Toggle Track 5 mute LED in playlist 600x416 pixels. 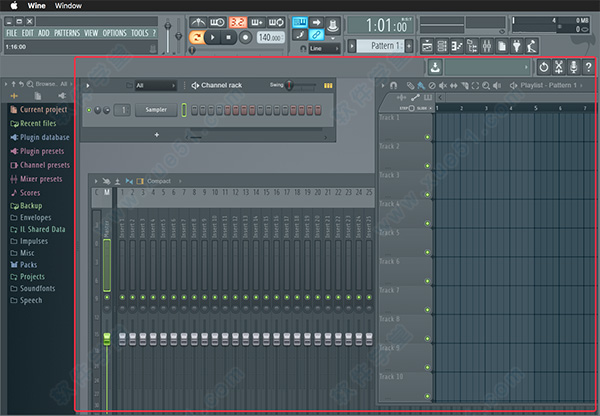(x=427, y=252)
